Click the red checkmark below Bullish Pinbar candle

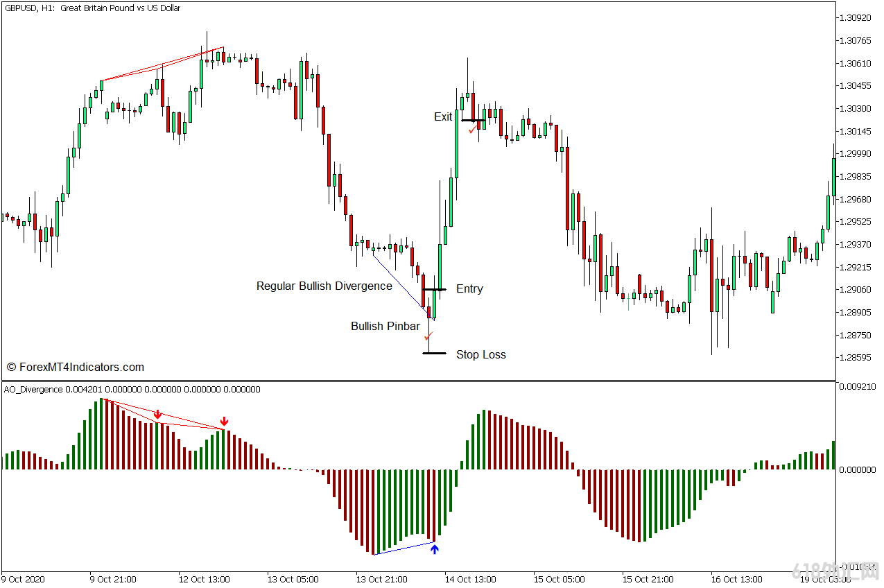click(x=428, y=336)
